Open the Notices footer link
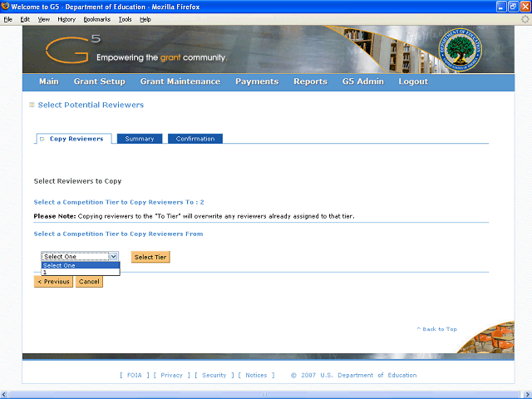The image size is (532, 399). pyautogui.click(x=256, y=375)
